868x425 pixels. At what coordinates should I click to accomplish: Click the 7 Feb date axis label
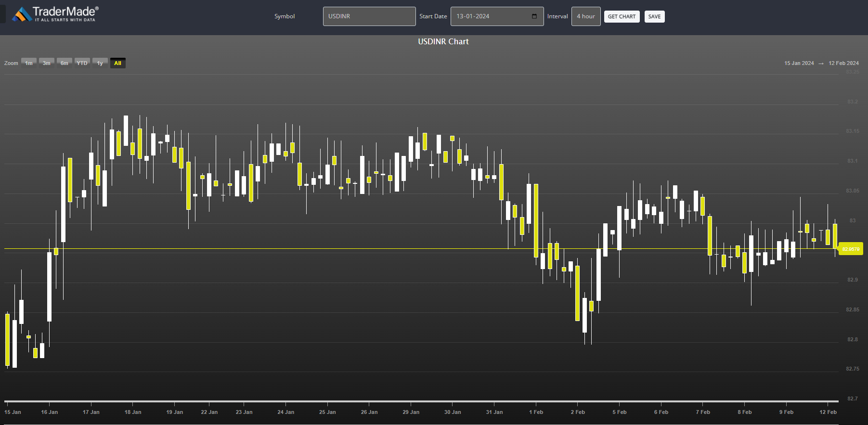[x=703, y=412]
